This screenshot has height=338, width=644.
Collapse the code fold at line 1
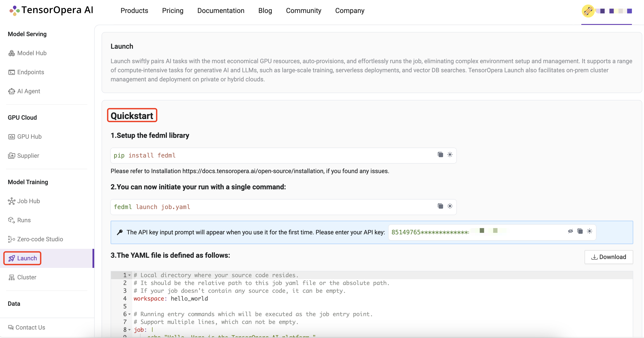click(129, 275)
